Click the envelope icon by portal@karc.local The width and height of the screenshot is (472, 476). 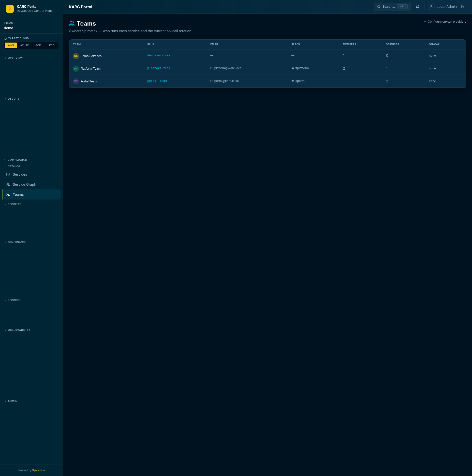click(212, 81)
